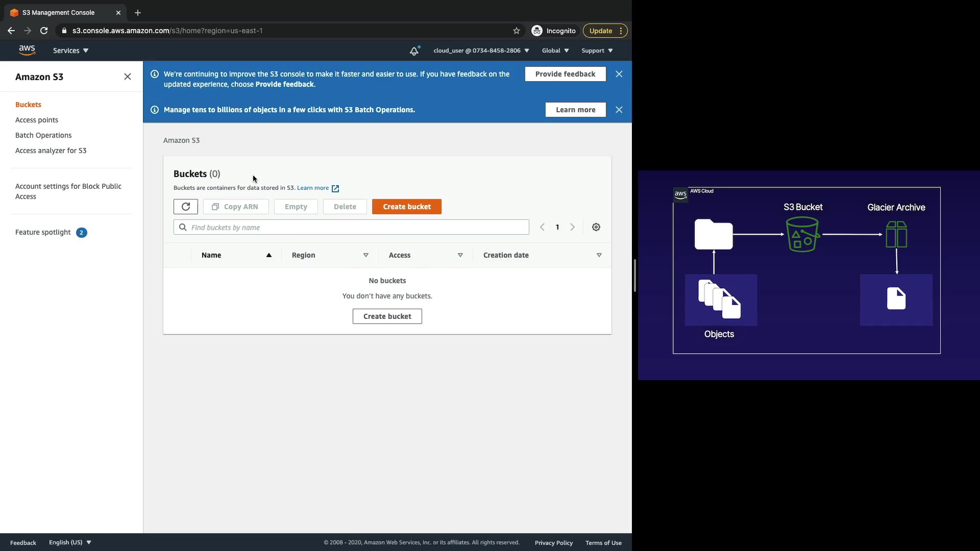Expand the Support menu
This screenshot has width=980, height=551.
click(x=597, y=51)
